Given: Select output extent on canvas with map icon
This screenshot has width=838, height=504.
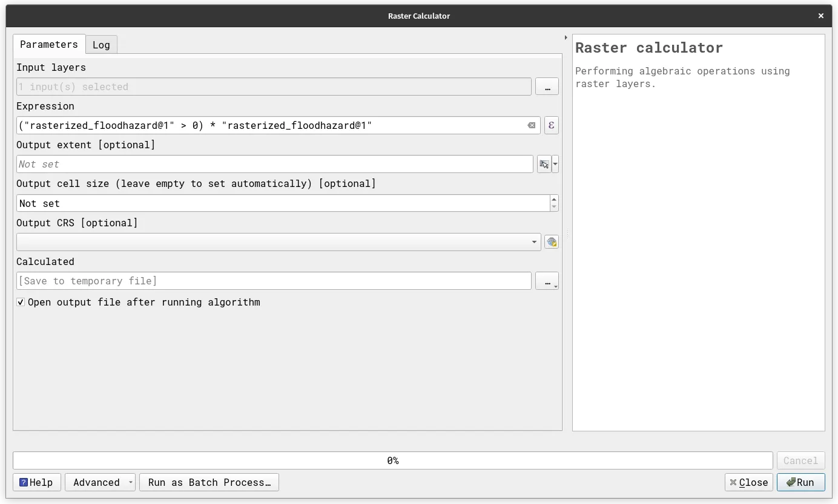Looking at the screenshot, I should (543, 164).
